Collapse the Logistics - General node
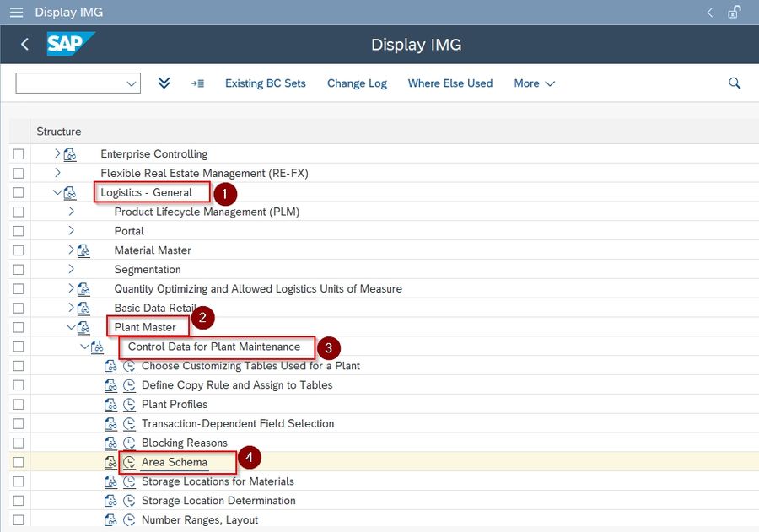This screenshot has width=759, height=532. (x=57, y=192)
